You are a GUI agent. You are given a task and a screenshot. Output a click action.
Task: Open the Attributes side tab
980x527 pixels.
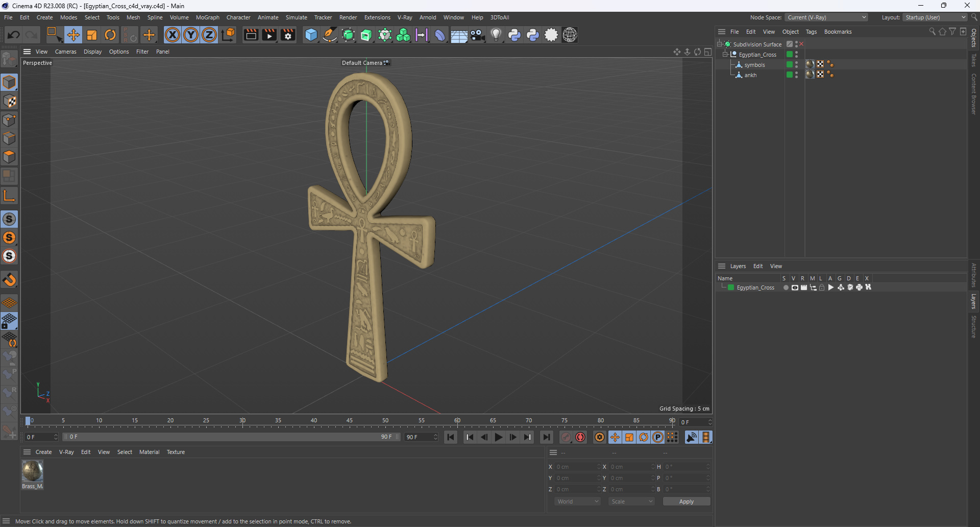point(974,275)
